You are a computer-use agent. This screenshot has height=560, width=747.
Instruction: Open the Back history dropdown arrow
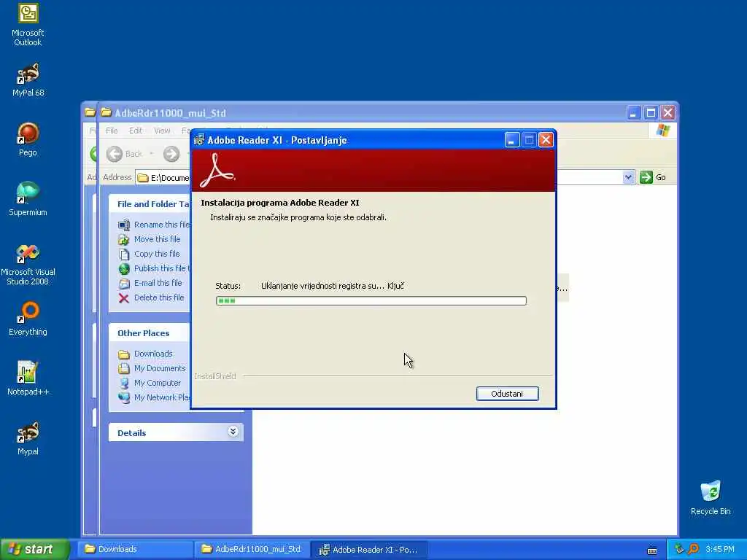tap(152, 154)
